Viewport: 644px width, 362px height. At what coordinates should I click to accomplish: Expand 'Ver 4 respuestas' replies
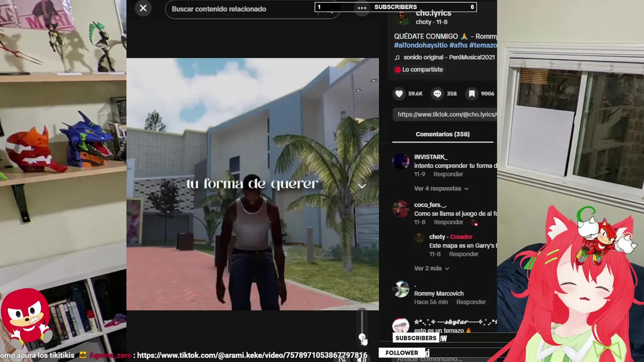(441, 189)
